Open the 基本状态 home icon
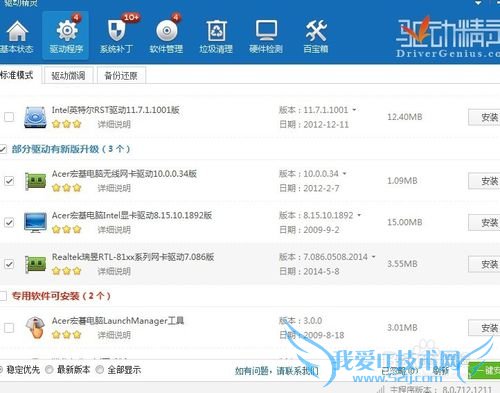This screenshot has width=500, height=393. [x=17, y=36]
